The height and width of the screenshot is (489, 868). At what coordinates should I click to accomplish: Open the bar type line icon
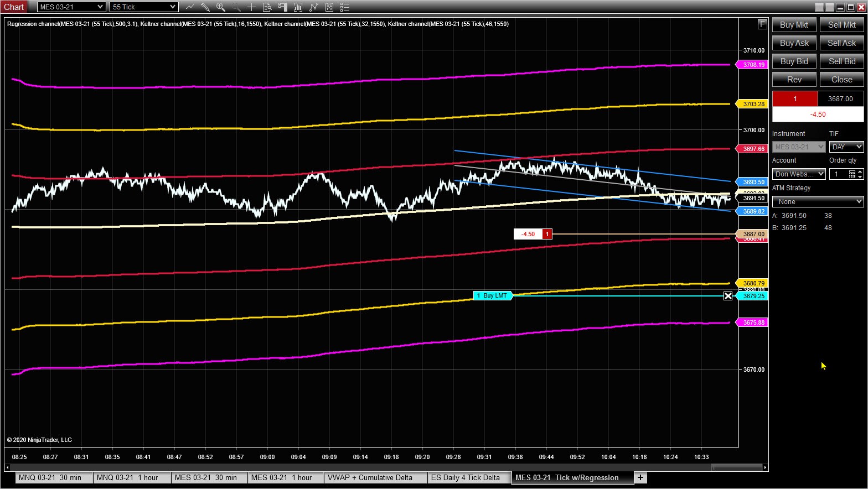click(x=190, y=7)
